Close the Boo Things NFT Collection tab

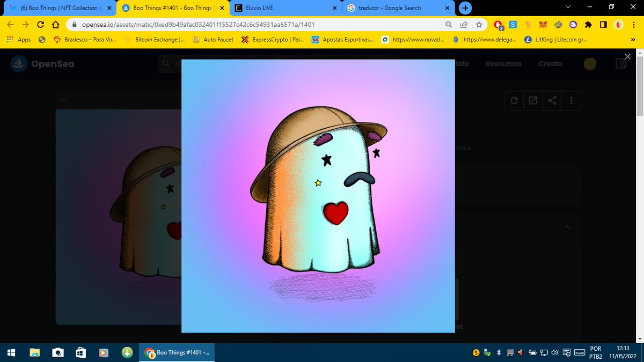(109, 8)
